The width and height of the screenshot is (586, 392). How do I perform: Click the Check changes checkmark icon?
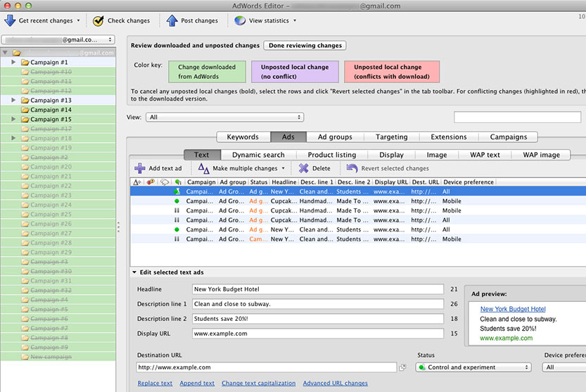click(x=98, y=20)
